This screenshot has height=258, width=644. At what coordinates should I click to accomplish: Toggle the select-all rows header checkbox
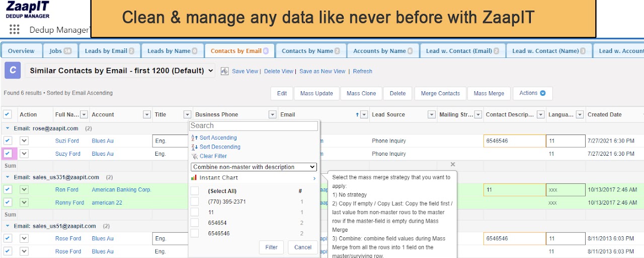(8, 114)
